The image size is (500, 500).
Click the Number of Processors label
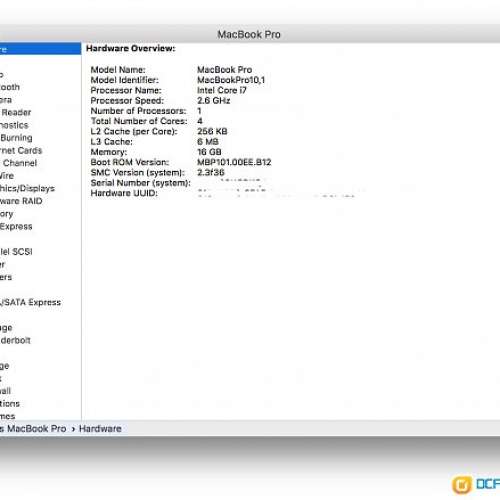tap(138, 111)
